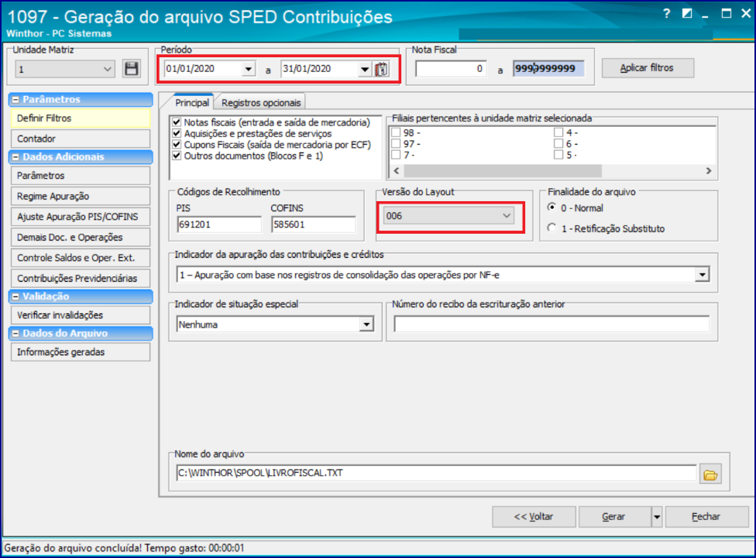The height and width of the screenshot is (558, 756).
Task: Open the period calendar icon
Action: (381, 70)
